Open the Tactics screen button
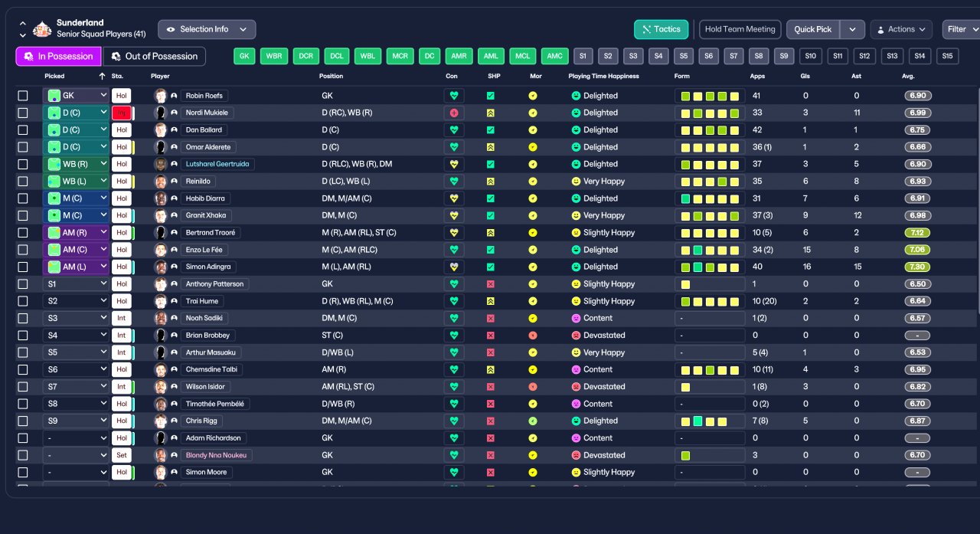980x534 pixels. (x=661, y=29)
